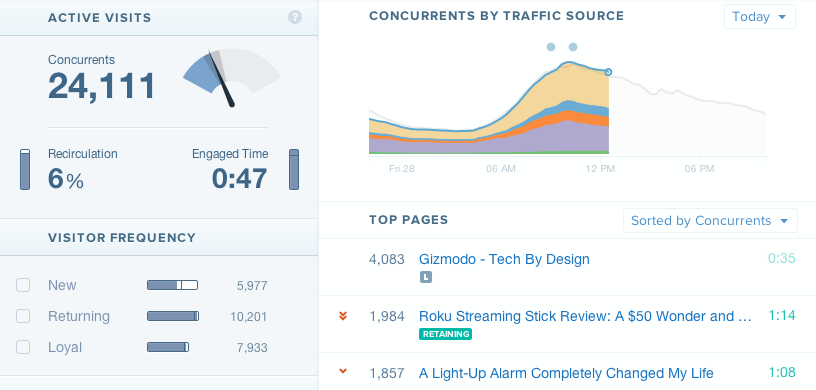This screenshot has width=816, height=390.
Task: Click the L badge under Gizmodo page
Action: pyautogui.click(x=426, y=278)
